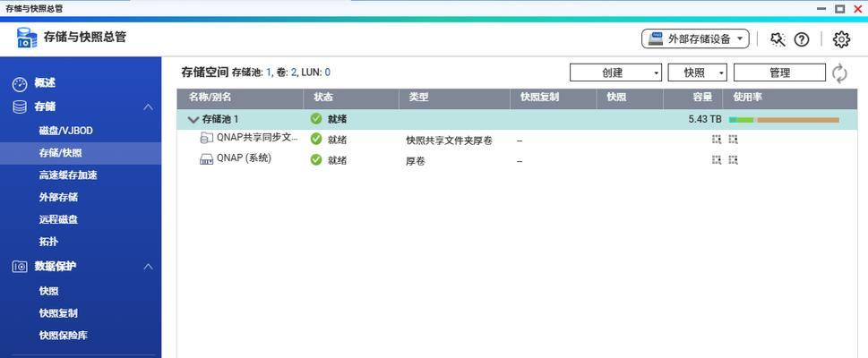Click the green ready status icon for 存储池 1
Image resolution: width=868 pixels, height=358 pixels.
316,118
